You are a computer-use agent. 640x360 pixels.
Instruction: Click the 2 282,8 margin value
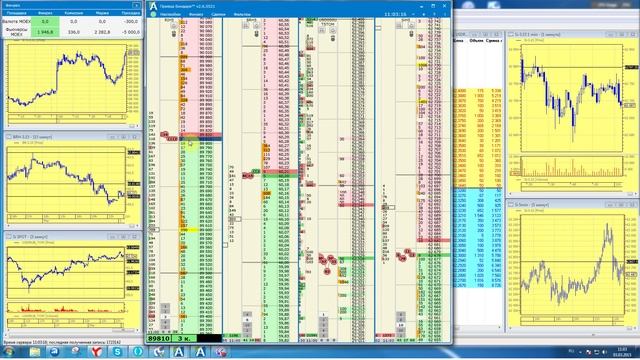point(102,32)
